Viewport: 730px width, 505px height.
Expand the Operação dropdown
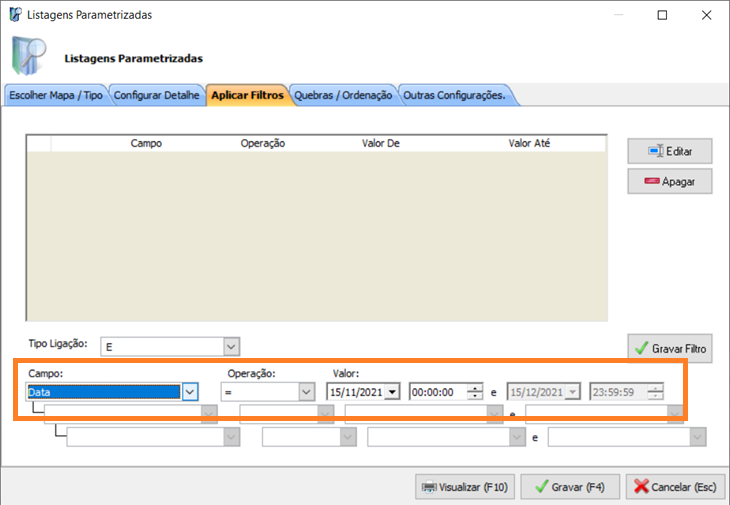tap(307, 392)
